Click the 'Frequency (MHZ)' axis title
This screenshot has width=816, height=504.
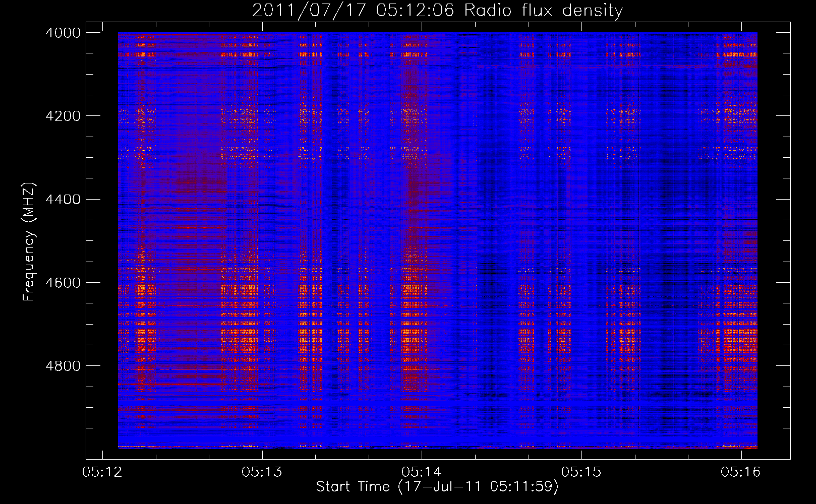[29, 242]
